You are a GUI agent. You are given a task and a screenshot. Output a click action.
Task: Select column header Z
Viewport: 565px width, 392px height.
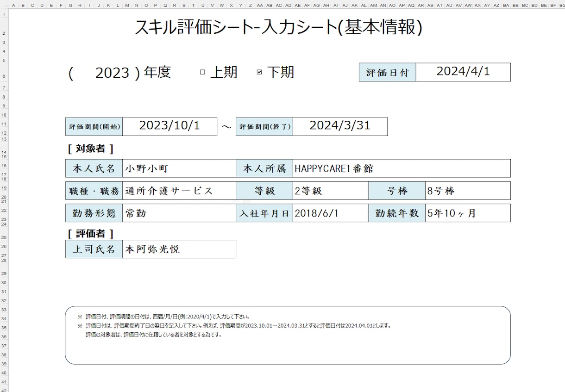(251, 6)
